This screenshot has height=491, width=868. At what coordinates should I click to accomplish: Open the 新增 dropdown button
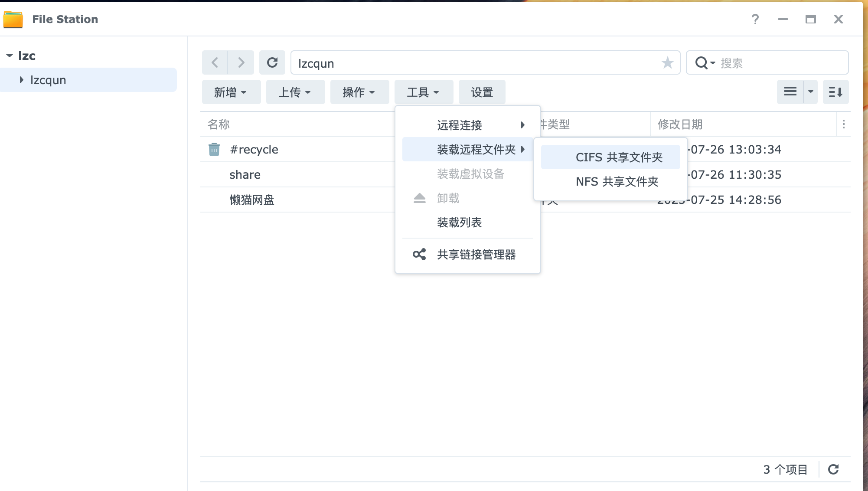[x=231, y=92]
